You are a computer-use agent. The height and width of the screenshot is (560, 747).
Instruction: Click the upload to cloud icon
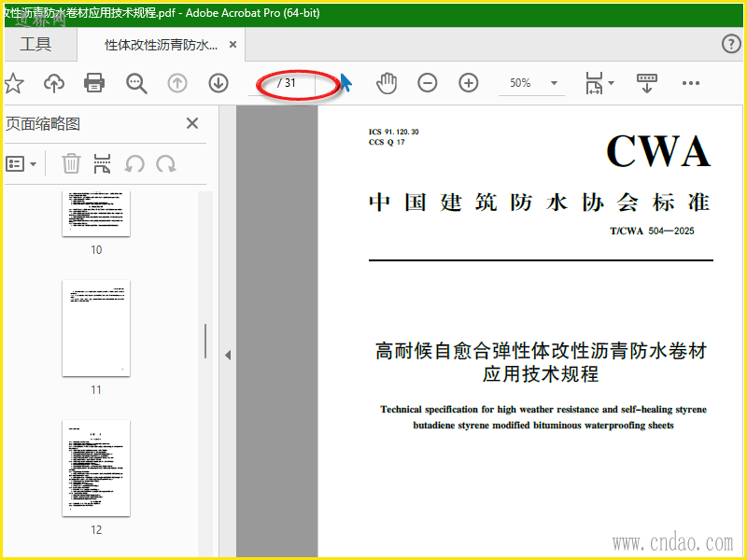coord(54,83)
